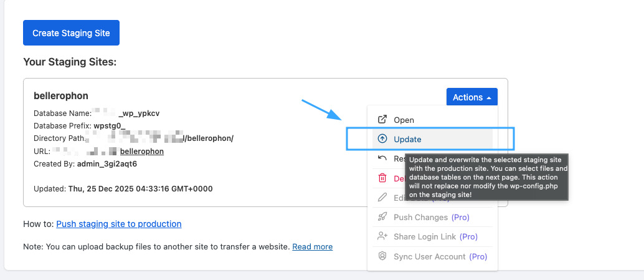Screen dimensions: 644x280
Task: Select the Update menu entry text
Action: coord(407,139)
